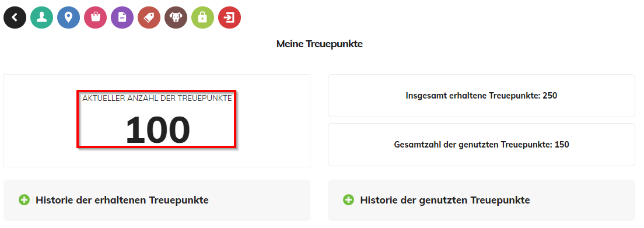Click the black back arrow icon

tap(15, 17)
